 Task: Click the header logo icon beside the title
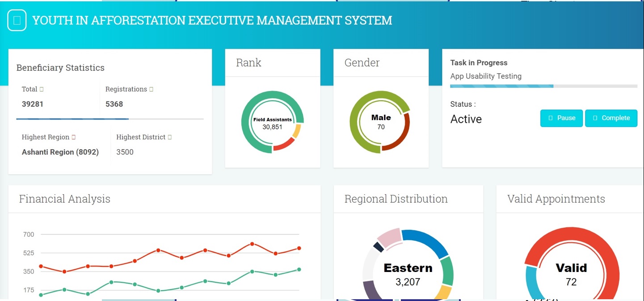[x=17, y=21]
